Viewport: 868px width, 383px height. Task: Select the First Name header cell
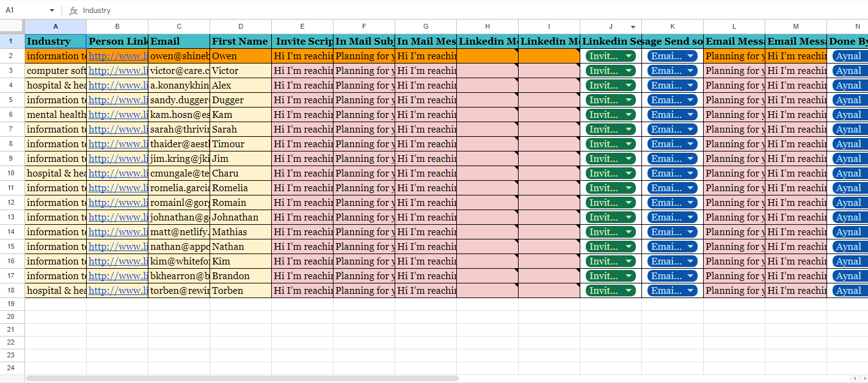tap(241, 42)
